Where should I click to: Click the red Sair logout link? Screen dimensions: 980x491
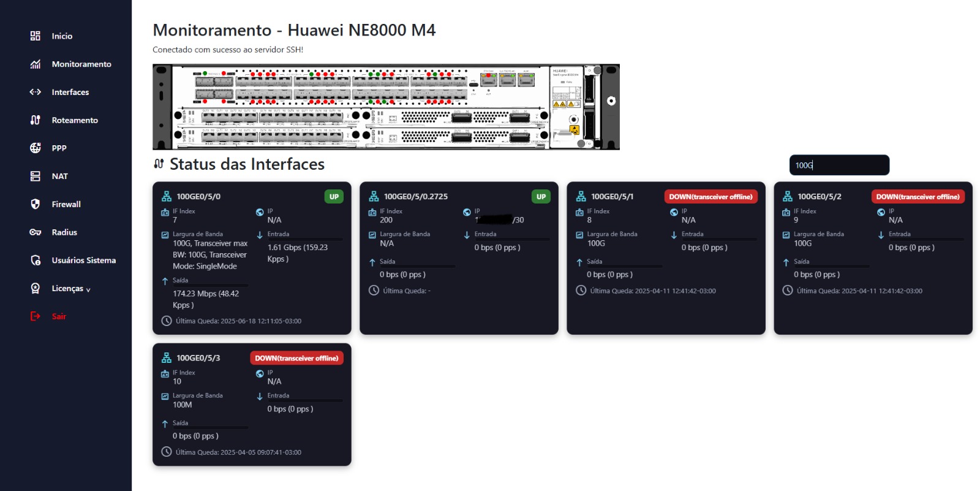point(59,316)
